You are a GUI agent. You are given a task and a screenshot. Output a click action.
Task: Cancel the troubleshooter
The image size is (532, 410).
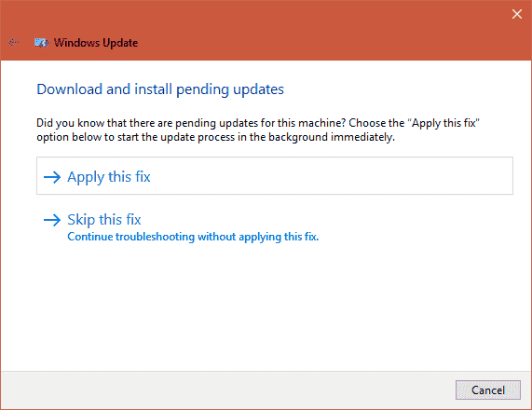488,390
